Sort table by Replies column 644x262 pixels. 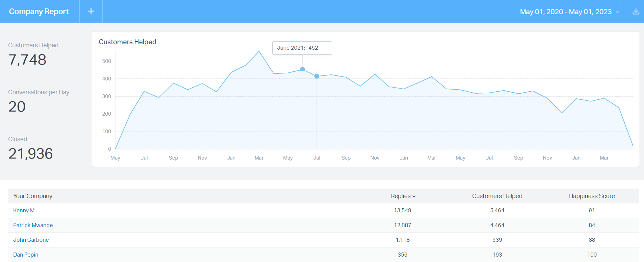pyautogui.click(x=403, y=196)
